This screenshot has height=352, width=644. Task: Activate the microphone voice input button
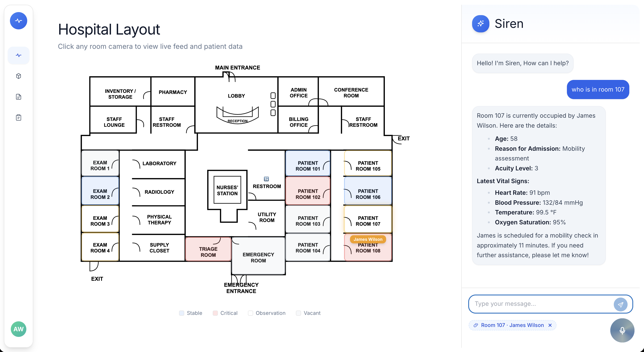pyautogui.click(x=622, y=330)
